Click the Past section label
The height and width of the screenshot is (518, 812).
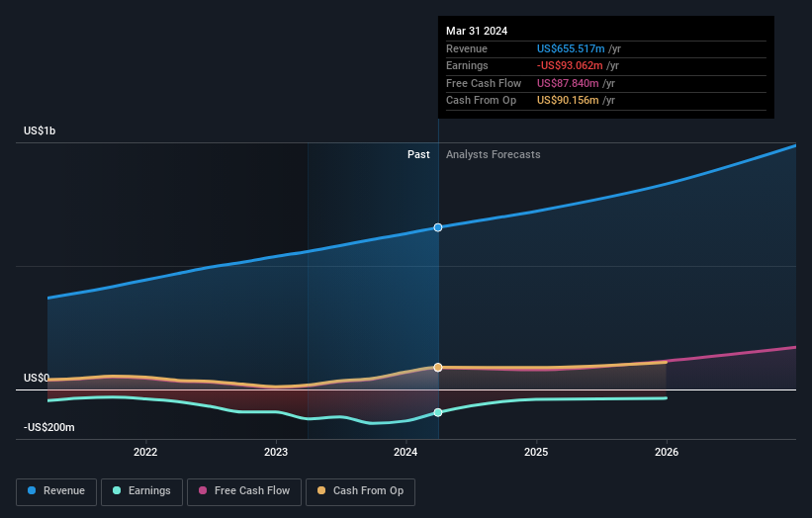418,155
